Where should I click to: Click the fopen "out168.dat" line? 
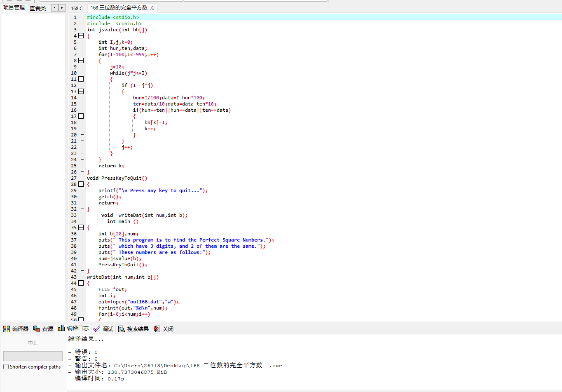tap(138, 302)
